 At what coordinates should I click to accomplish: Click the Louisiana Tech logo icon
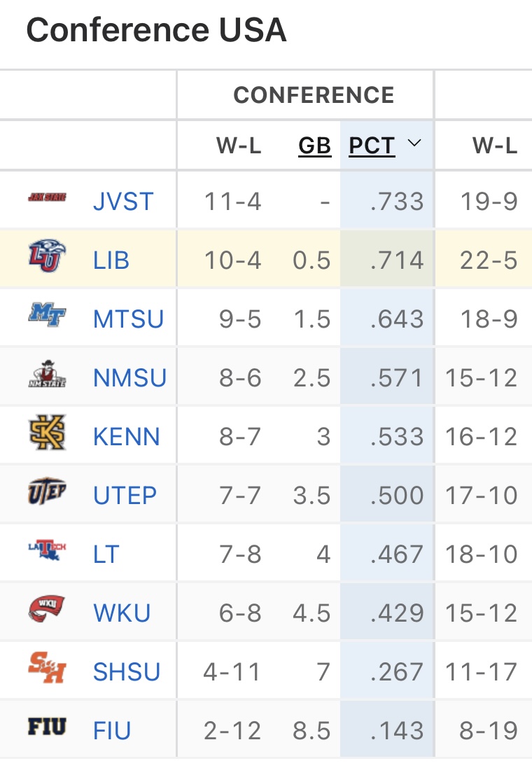point(47,551)
